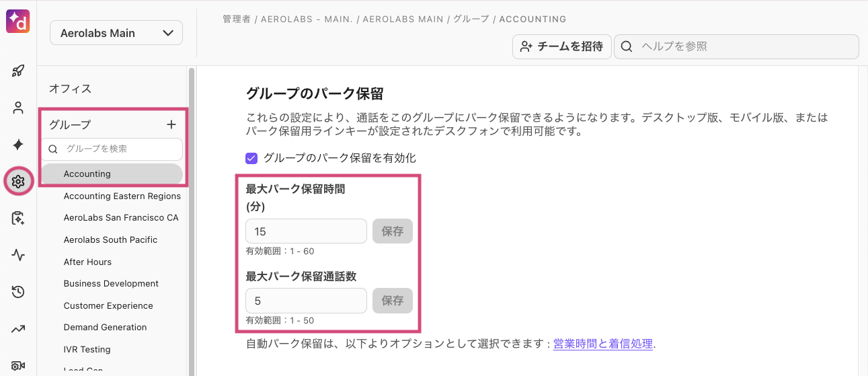868x376 pixels.
Task: Open the rocket launch icon in sidebar
Action: tap(18, 71)
